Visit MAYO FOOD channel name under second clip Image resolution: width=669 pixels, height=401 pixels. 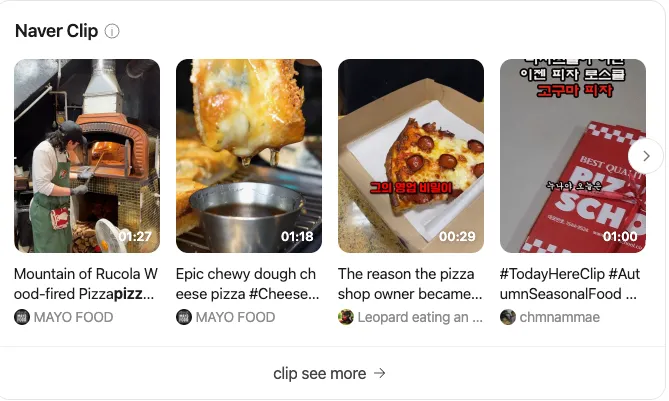click(x=236, y=317)
